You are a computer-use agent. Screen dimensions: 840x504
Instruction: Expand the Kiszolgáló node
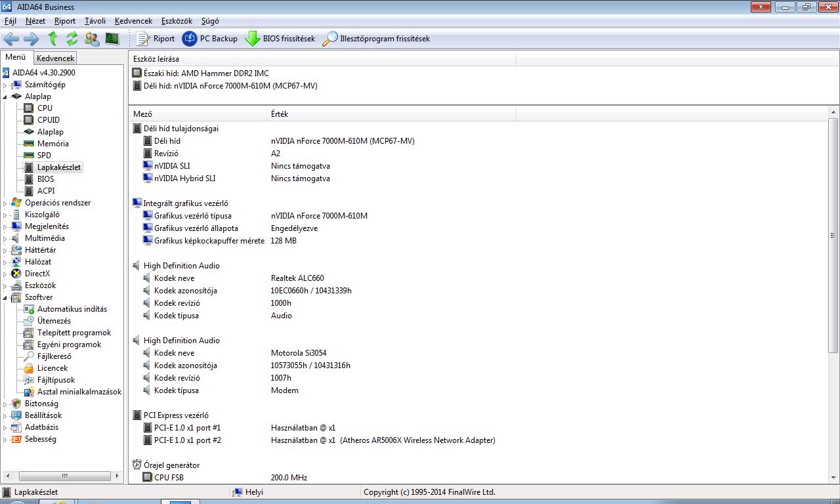[x=5, y=215]
